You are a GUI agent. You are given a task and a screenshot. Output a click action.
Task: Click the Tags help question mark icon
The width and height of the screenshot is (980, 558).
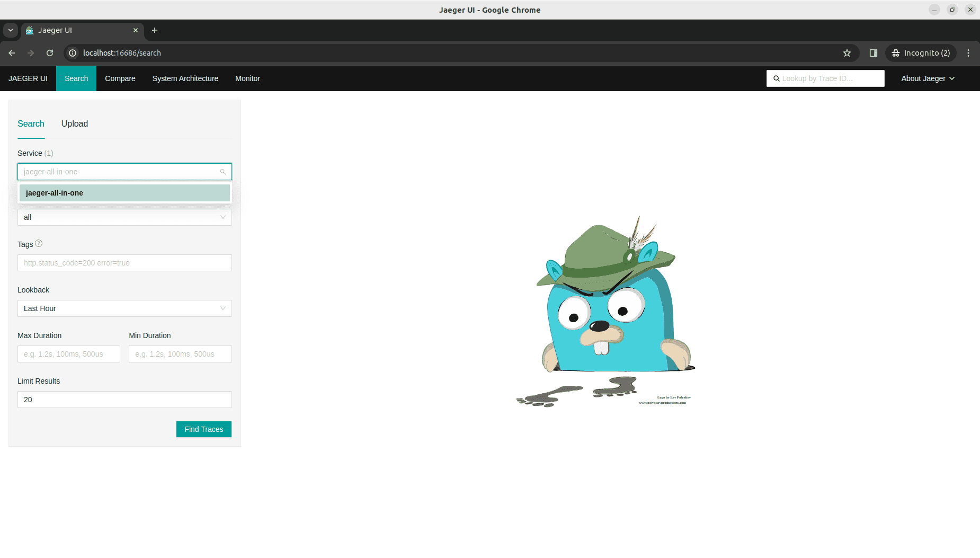coord(39,244)
